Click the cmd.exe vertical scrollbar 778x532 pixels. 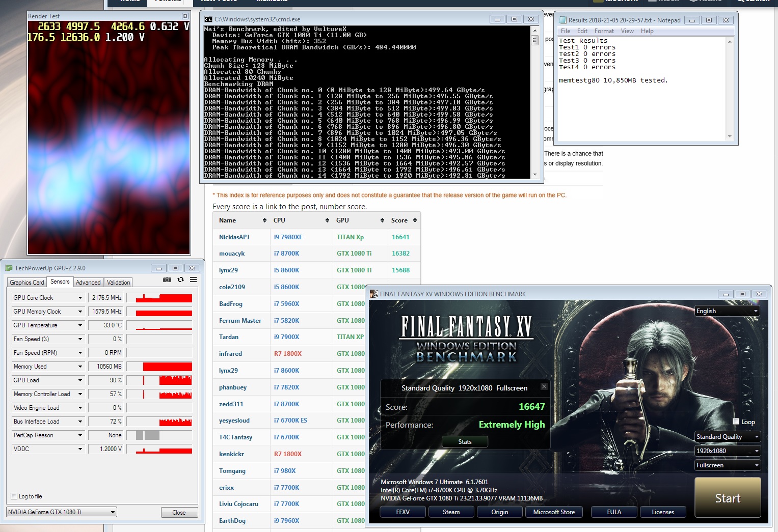(534, 102)
